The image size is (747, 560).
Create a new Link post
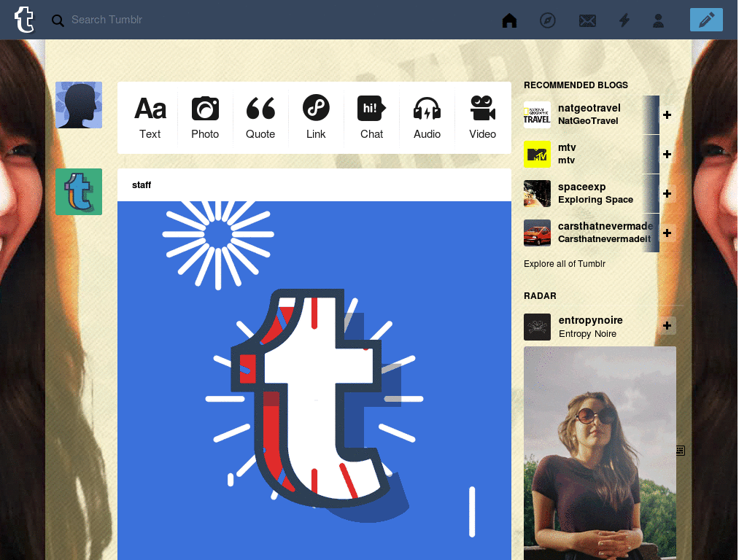316,117
